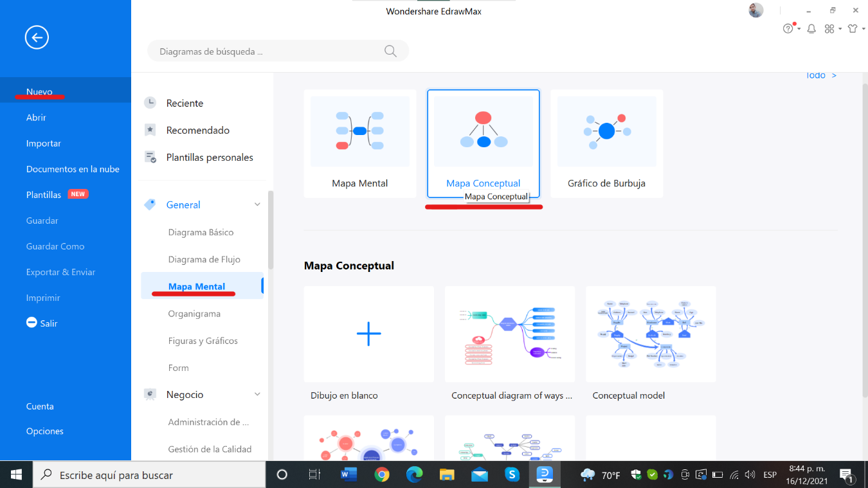The height and width of the screenshot is (488, 868).
Task: Click the back arrow circle icon
Action: [37, 37]
